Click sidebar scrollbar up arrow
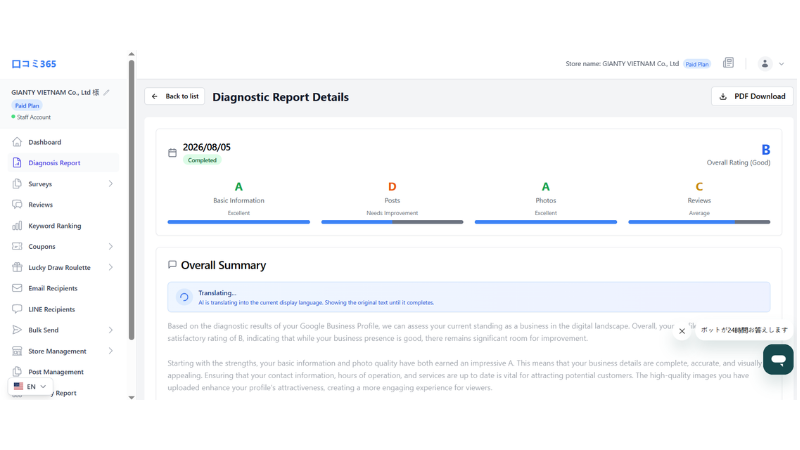800x450 pixels. (x=132, y=54)
